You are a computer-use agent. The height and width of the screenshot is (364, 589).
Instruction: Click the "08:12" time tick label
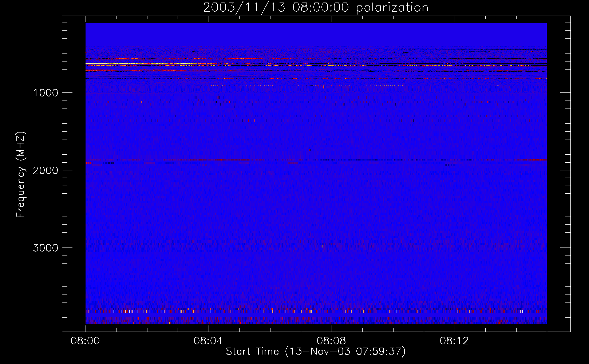[x=454, y=341]
